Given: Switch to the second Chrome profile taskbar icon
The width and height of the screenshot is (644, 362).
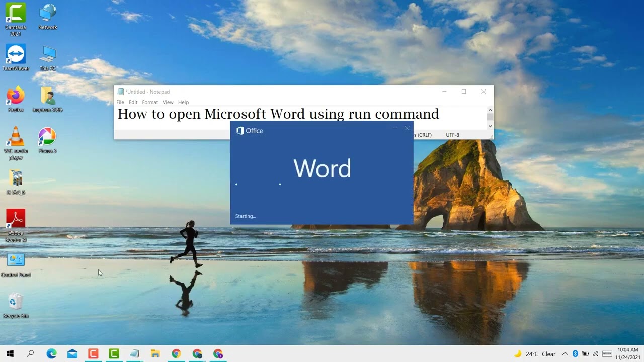Looking at the screenshot, I should [x=197, y=354].
